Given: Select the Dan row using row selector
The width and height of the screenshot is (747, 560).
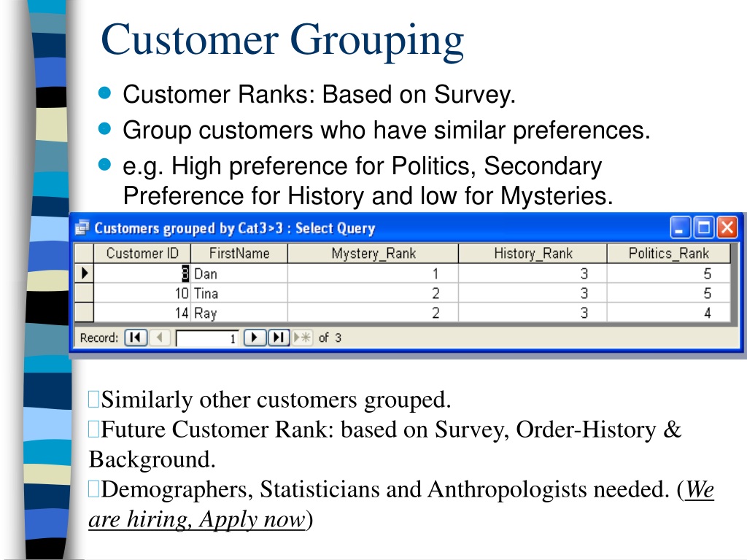Looking at the screenshot, I should pos(85,273).
